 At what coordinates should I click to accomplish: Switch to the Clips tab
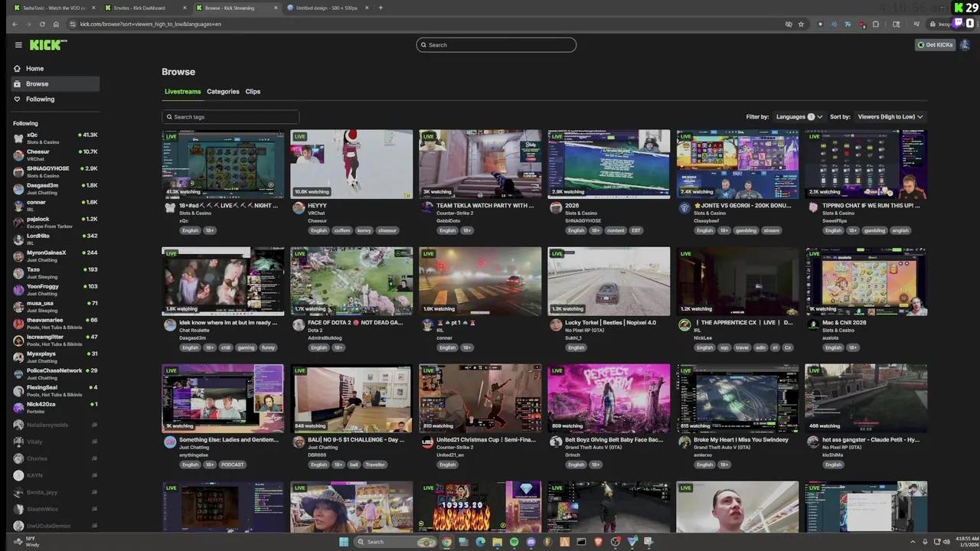pos(253,92)
